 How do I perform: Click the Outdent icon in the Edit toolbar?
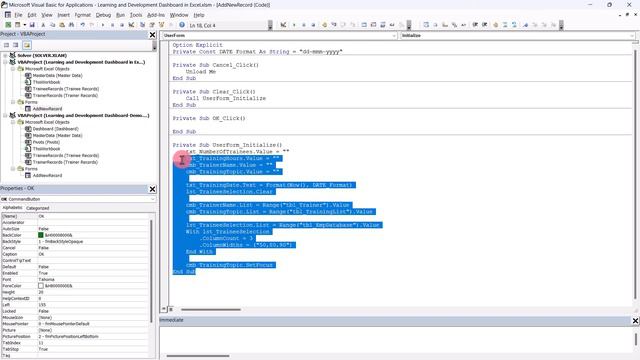click(x=484, y=25)
